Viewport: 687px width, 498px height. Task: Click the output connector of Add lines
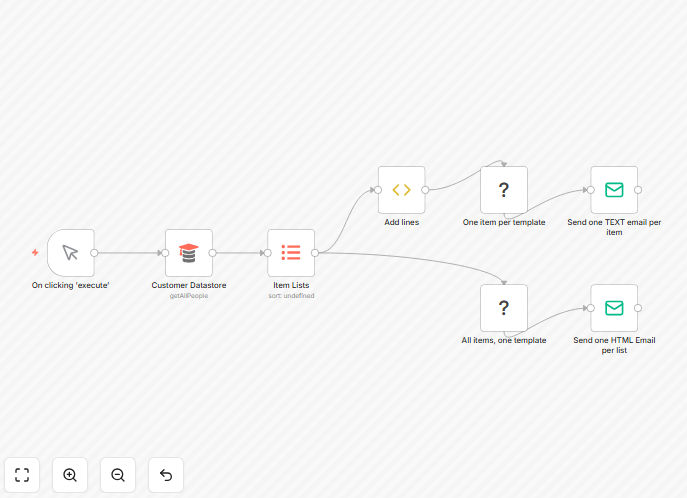coord(425,190)
